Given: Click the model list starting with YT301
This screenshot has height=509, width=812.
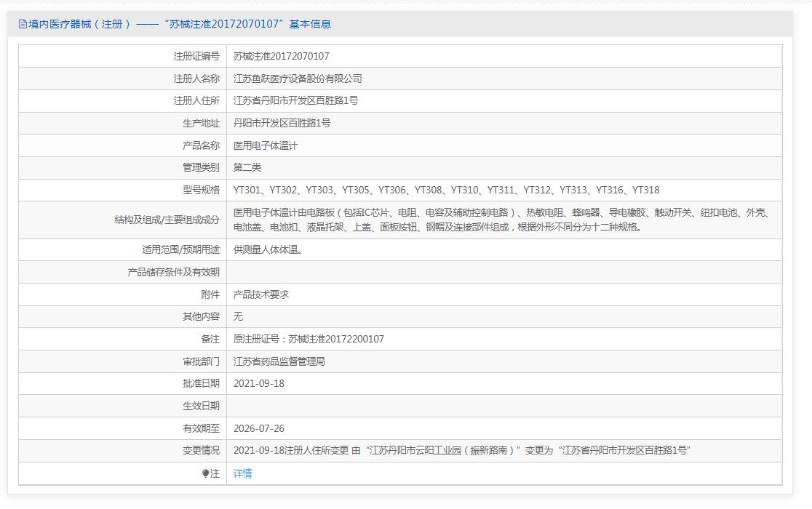Looking at the screenshot, I should point(447,190).
